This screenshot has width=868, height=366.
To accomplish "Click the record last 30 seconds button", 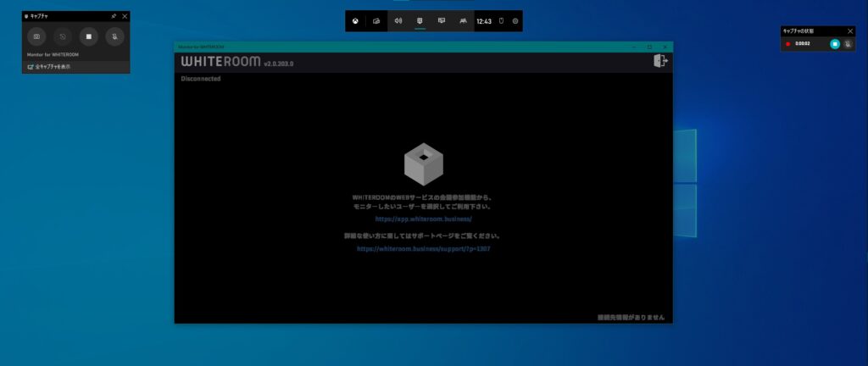I will [63, 37].
